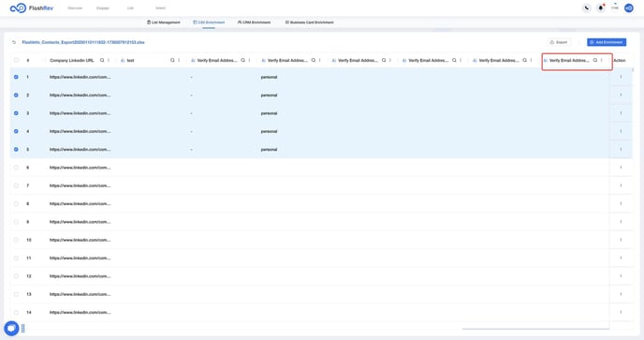
Task: Click the 'personal' cell in row 4
Action: click(x=269, y=131)
